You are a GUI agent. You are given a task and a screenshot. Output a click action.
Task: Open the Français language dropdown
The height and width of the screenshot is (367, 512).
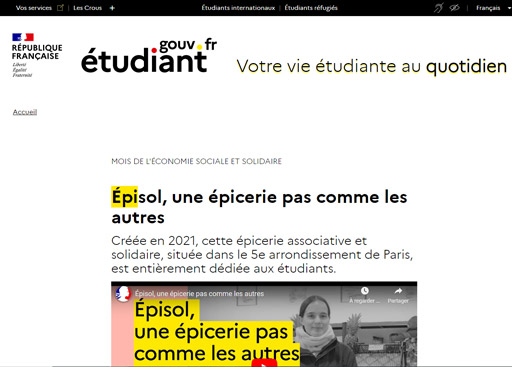point(493,8)
